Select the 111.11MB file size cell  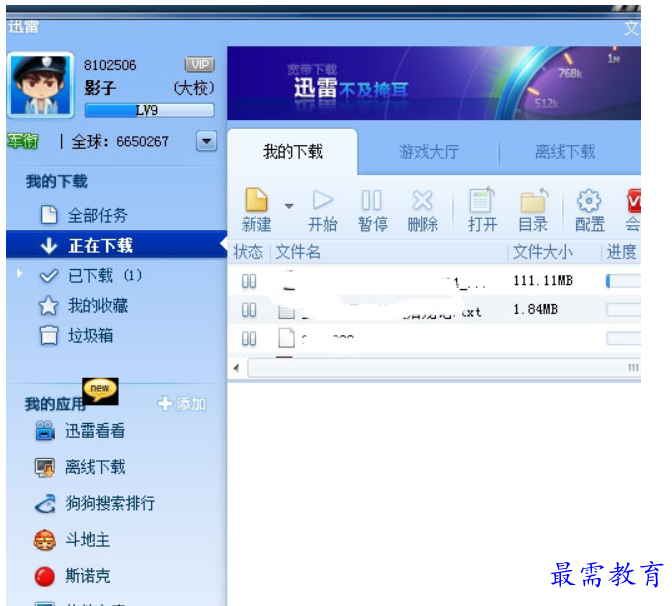(543, 281)
